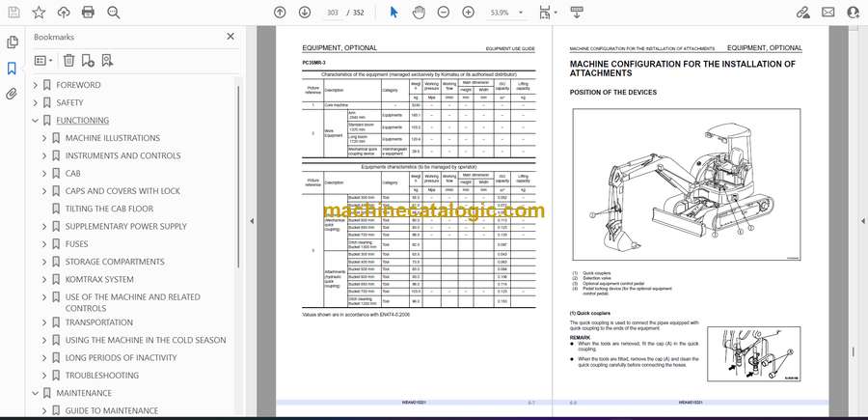The image size is (868, 420).
Task: Open the share with others icon
Action: coord(854,13)
